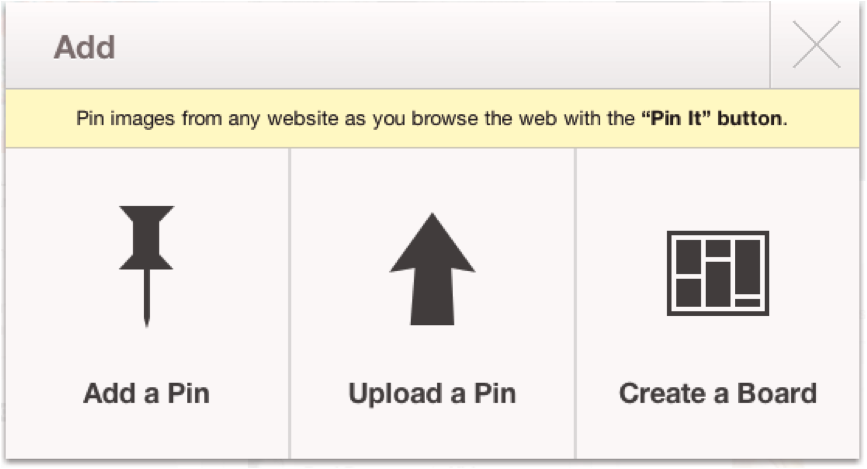Screen dimensions: 867x469
Task: Click the bold "Pin It" text in the banner
Action: 676,118
